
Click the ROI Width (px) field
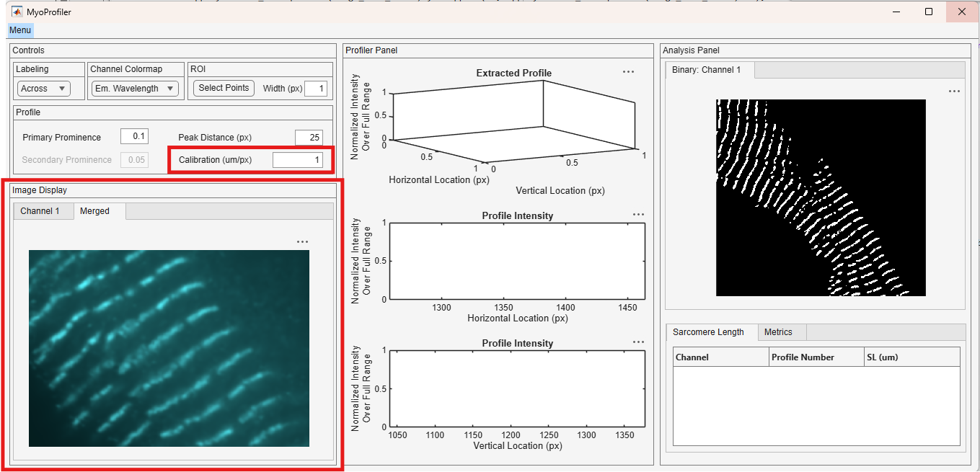(x=316, y=89)
